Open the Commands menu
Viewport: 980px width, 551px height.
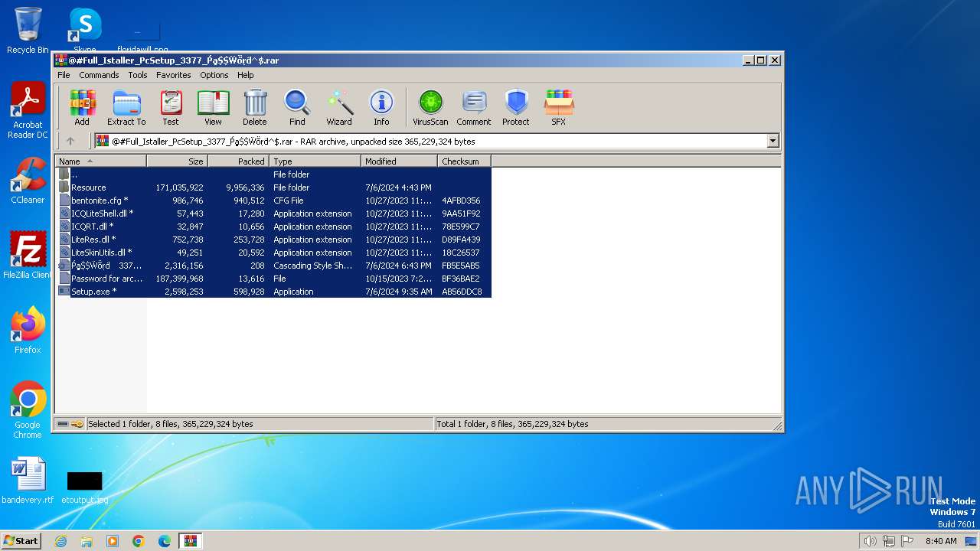point(99,75)
